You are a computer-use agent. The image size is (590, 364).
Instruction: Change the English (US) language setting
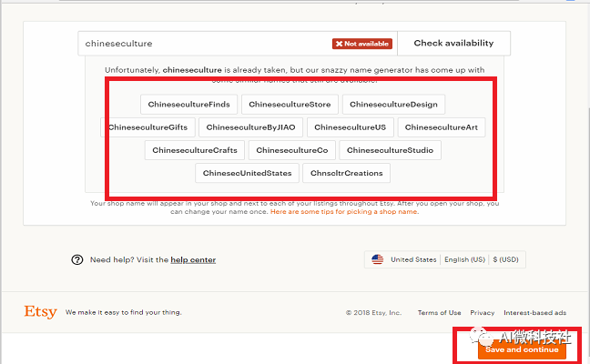click(464, 259)
